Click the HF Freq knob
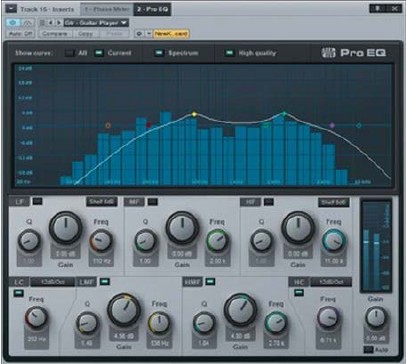This screenshot has width=406, height=364. [334, 241]
